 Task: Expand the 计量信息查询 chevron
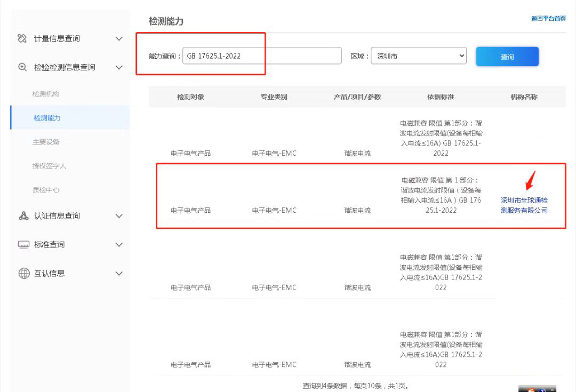119,39
